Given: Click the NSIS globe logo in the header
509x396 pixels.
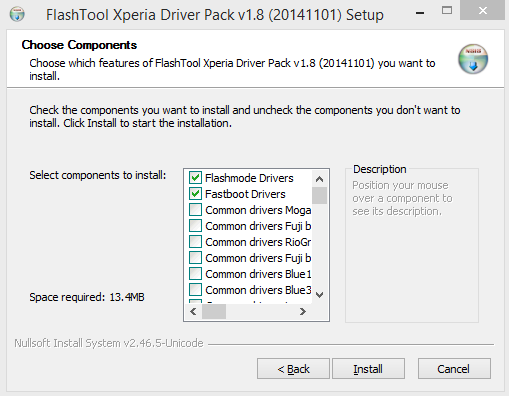Looking at the screenshot, I should click(473, 59).
